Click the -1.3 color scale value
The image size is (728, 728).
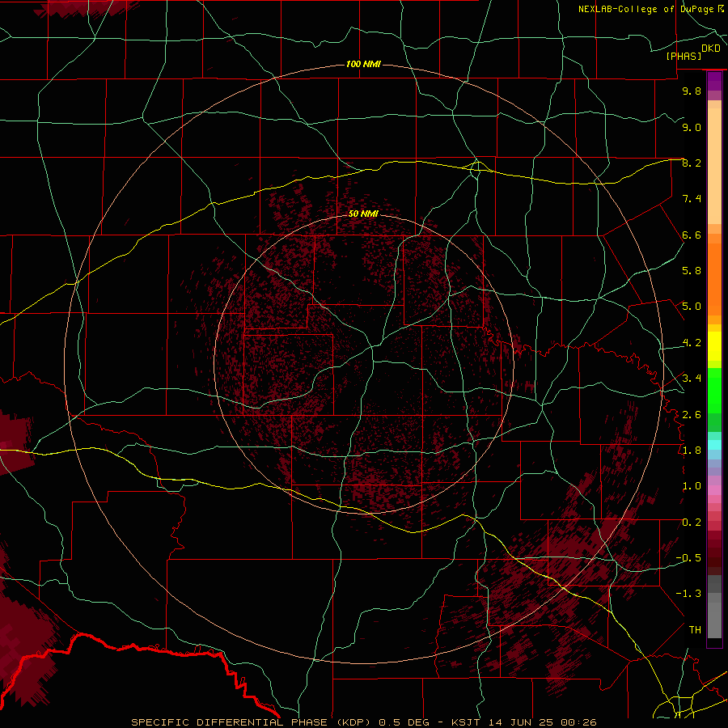coord(688,594)
